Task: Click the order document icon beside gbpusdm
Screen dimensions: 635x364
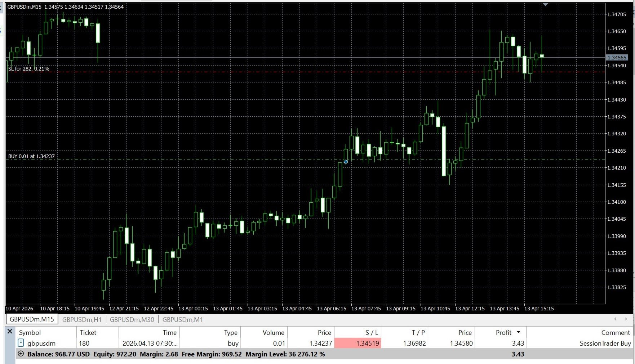Action: pyautogui.click(x=21, y=343)
